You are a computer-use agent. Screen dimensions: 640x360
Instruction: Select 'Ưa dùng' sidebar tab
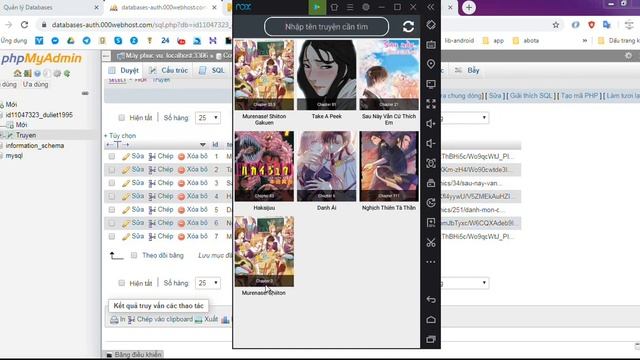pos(36,84)
